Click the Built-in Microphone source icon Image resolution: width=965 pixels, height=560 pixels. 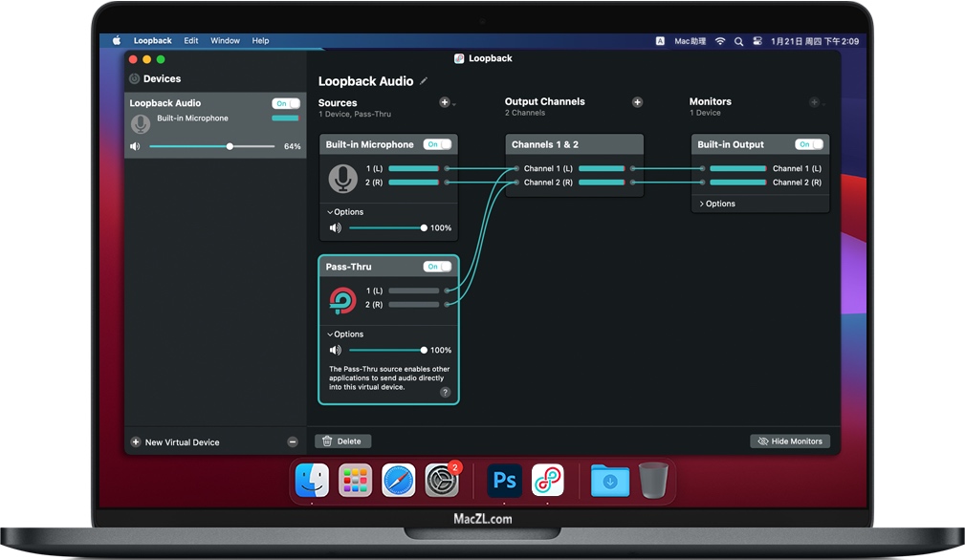pos(342,179)
